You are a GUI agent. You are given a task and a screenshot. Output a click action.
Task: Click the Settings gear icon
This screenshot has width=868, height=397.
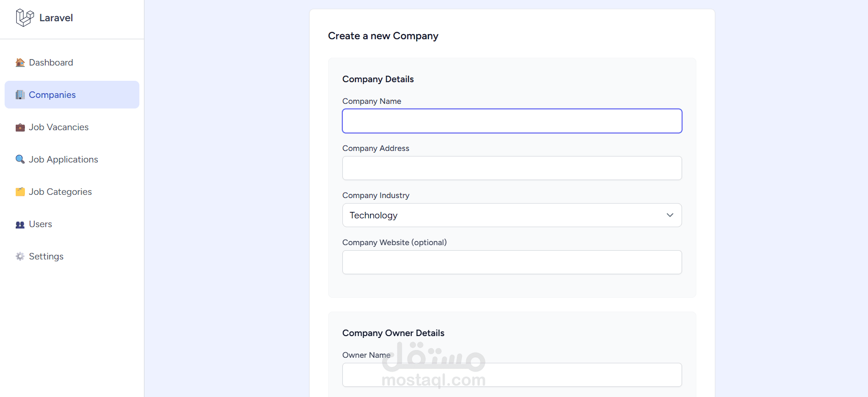(x=20, y=257)
